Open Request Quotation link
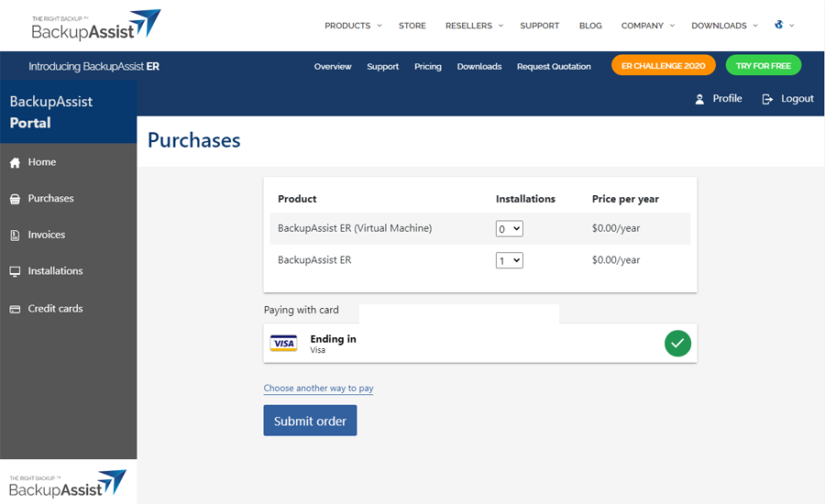This screenshot has height=504, width=825. coord(554,66)
